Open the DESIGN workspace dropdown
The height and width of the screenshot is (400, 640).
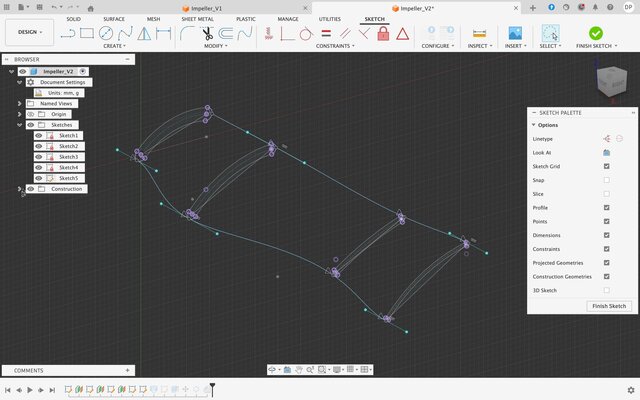coord(29,32)
